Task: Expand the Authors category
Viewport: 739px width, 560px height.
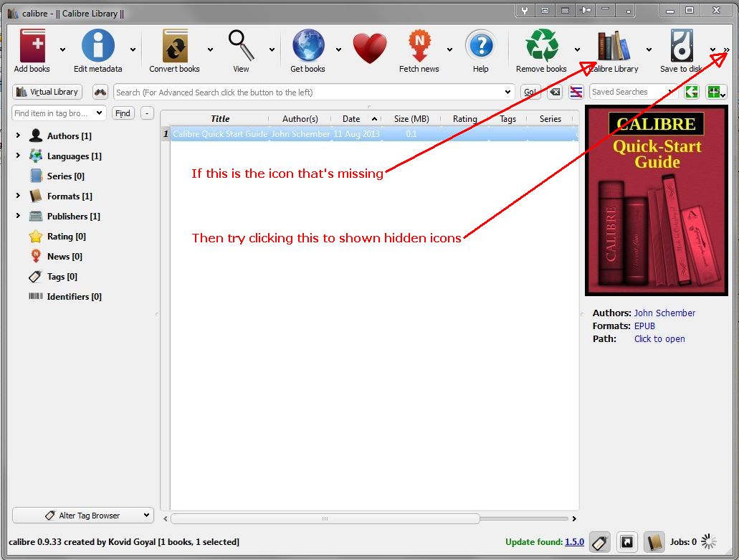Action: coord(18,136)
